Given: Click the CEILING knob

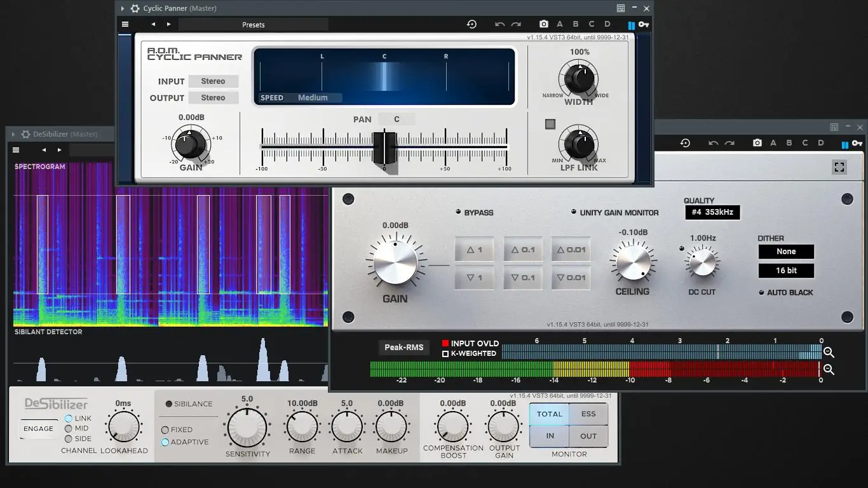Looking at the screenshot, I should click(633, 262).
